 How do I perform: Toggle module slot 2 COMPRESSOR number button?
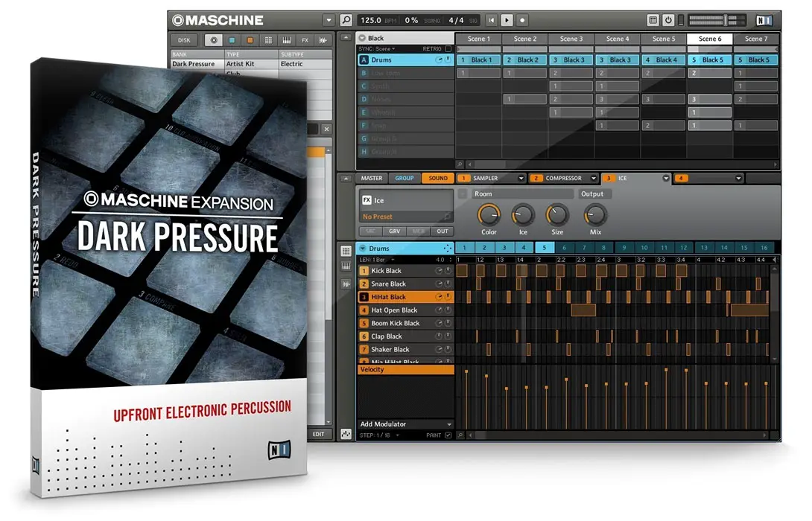click(x=536, y=178)
